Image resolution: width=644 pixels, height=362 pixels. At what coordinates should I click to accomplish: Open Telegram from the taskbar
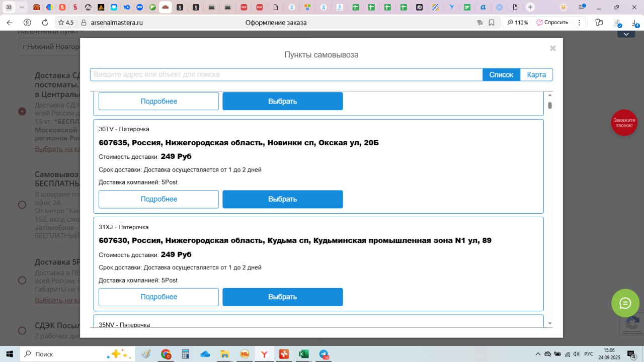click(x=324, y=354)
